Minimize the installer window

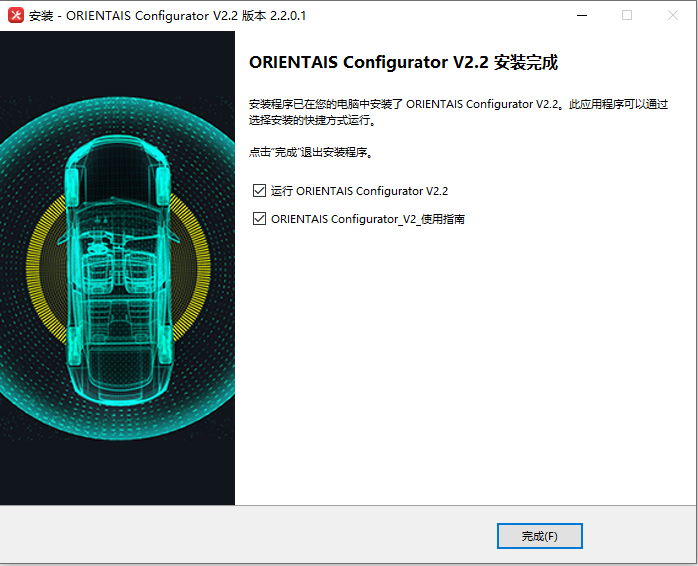point(582,15)
